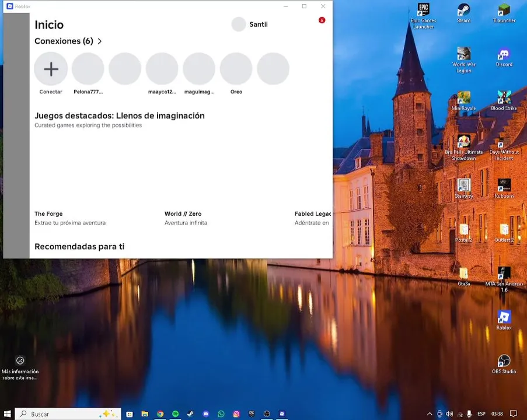This screenshot has height=420, width=527.
Task: Open Google Chrome from taskbar
Action: tap(160, 414)
